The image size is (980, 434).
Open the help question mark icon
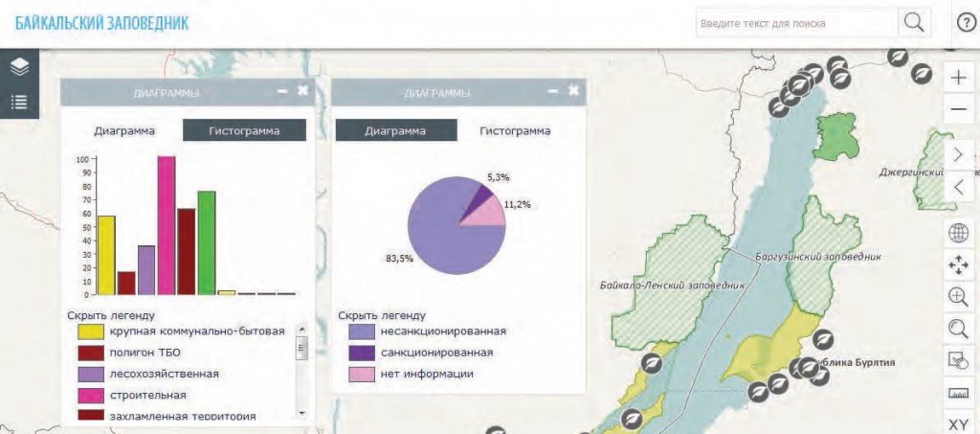(x=966, y=23)
